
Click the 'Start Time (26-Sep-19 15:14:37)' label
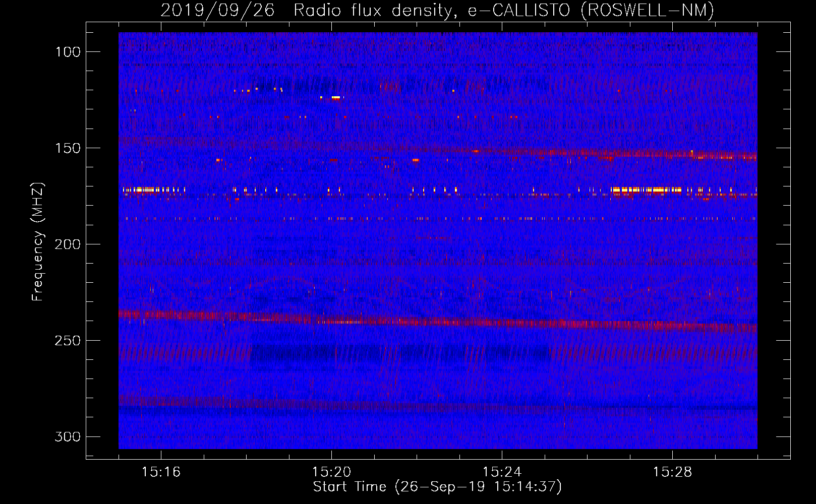(x=437, y=487)
